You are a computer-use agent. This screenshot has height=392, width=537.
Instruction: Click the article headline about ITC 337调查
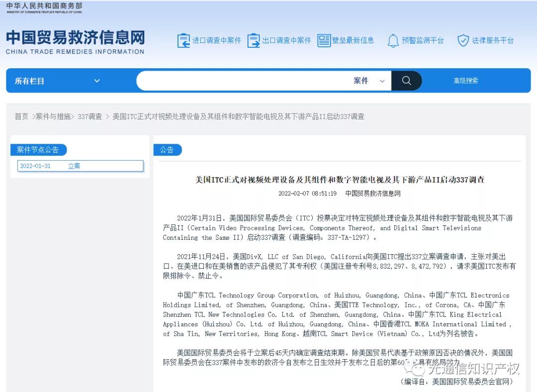[x=340, y=180]
